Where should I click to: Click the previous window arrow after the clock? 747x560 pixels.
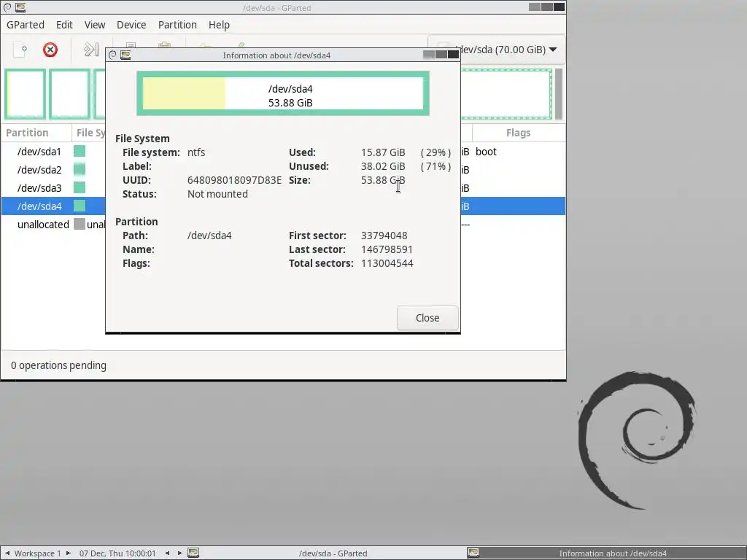pyautogui.click(x=167, y=553)
